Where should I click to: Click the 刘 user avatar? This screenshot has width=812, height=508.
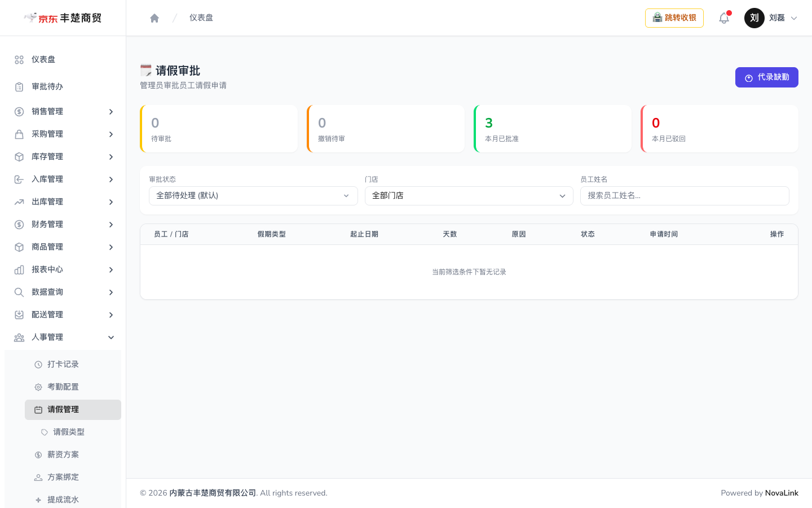[x=754, y=18]
